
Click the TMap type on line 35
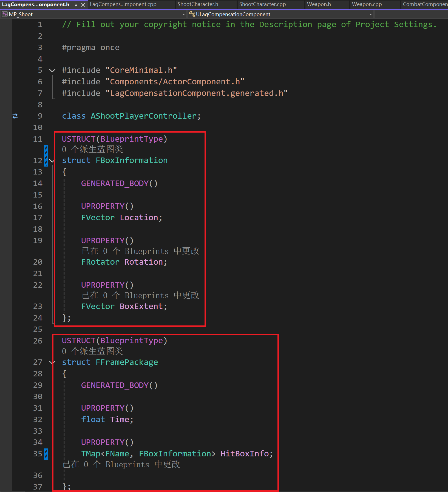click(91, 454)
